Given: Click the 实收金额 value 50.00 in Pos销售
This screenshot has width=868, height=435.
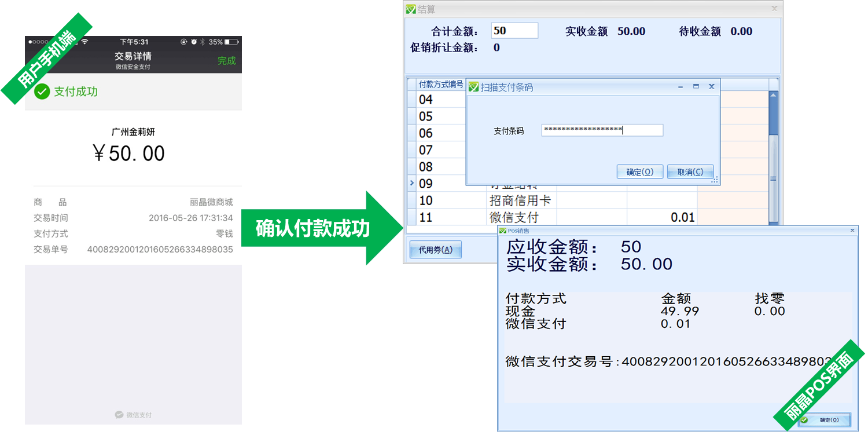Looking at the screenshot, I should [646, 265].
